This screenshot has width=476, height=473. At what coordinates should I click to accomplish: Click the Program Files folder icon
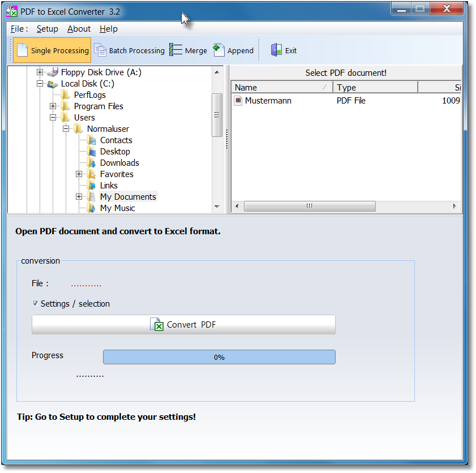(x=65, y=106)
